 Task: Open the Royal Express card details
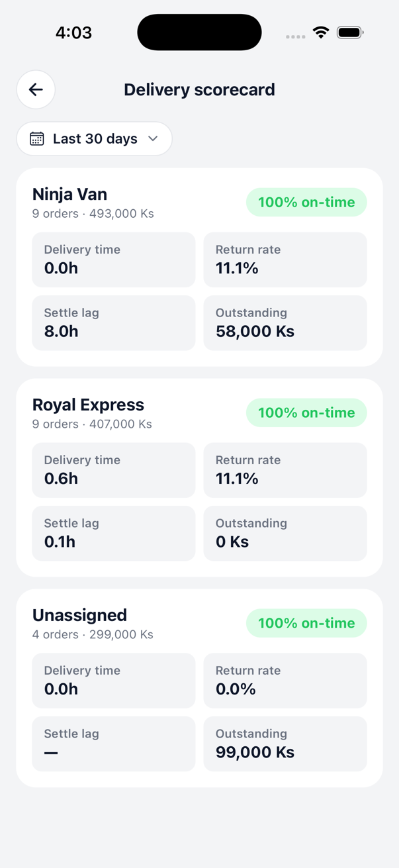pyautogui.click(x=199, y=477)
